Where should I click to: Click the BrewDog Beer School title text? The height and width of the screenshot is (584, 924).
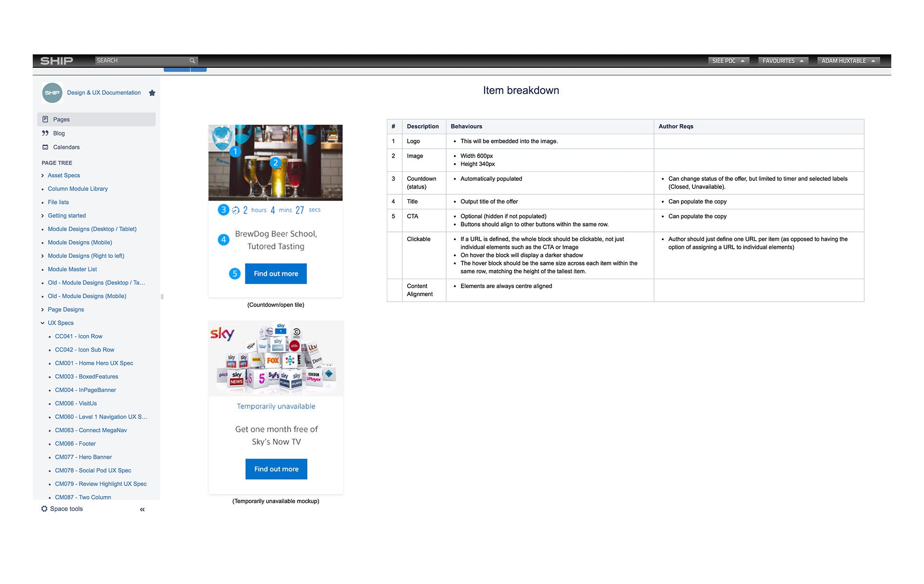click(276, 240)
